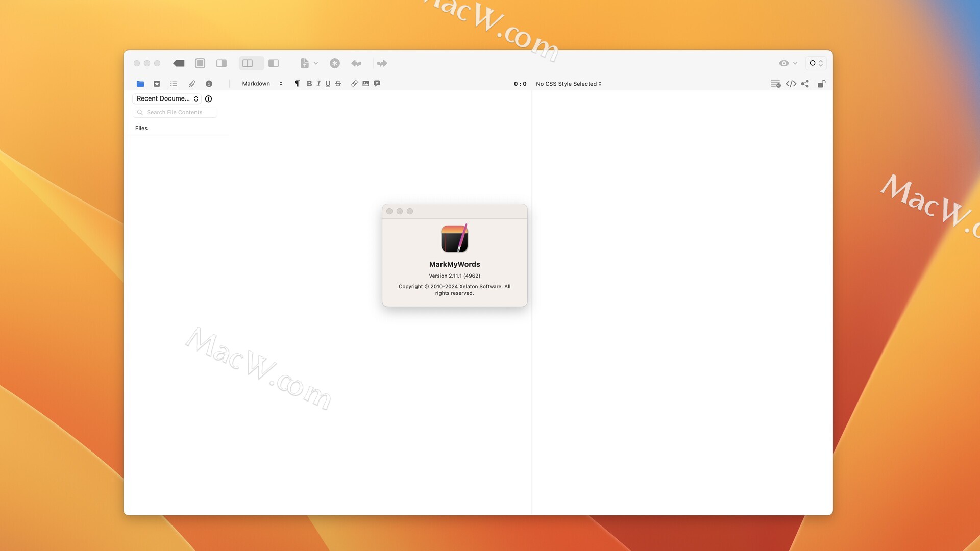Select the full-window layout icon
Image resolution: width=980 pixels, height=551 pixels.
200,63
